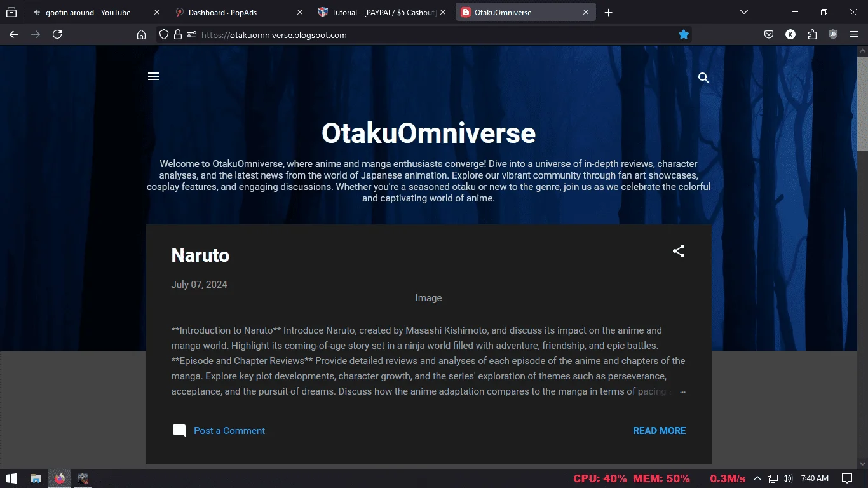The height and width of the screenshot is (488, 868).
Task: Go to the browser home page
Action: click(x=141, y=35)
